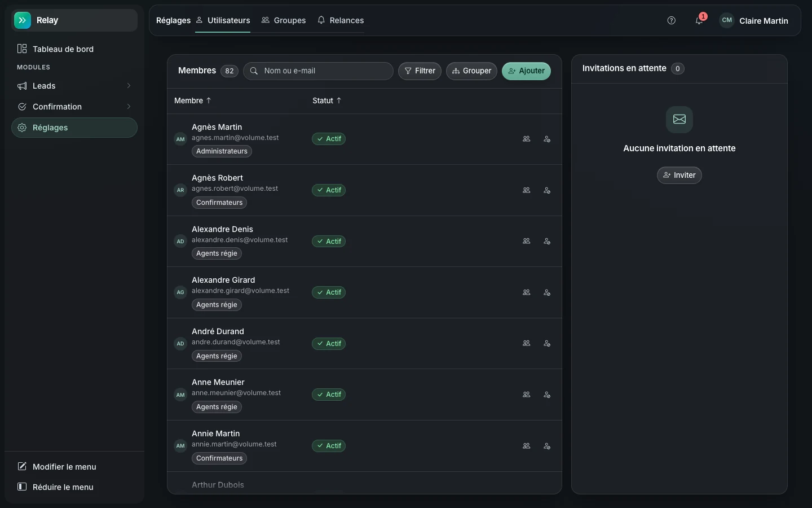Open the notifications bell
This screenshot has height=508, width=812.
pyautogui.click(x=699, y=20)
